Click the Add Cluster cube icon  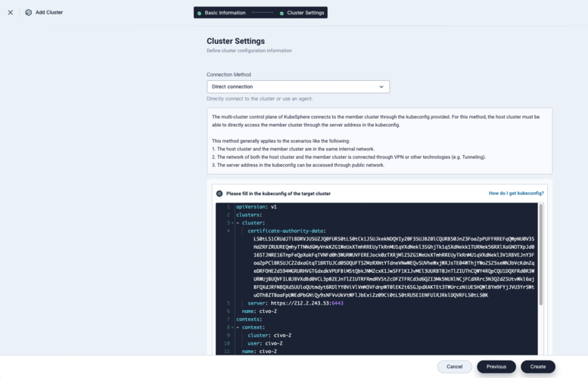29,12
